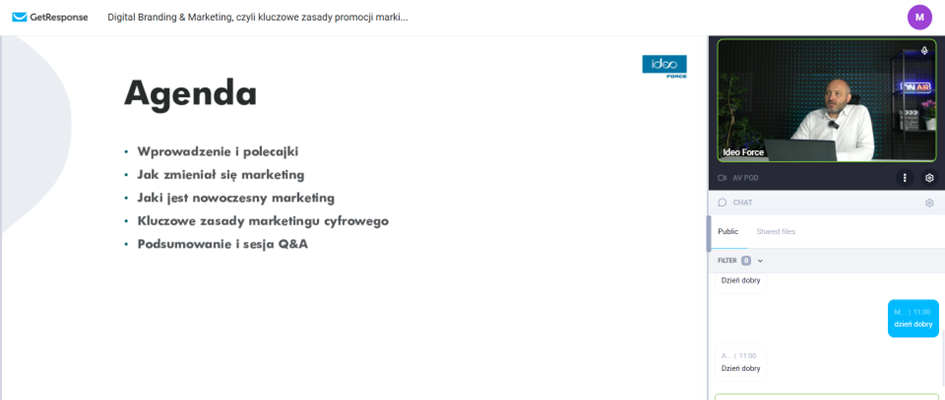The image size is (945, 400).
Task: Expand the chat FILTER chevron
Action: [x=760, y=261]
